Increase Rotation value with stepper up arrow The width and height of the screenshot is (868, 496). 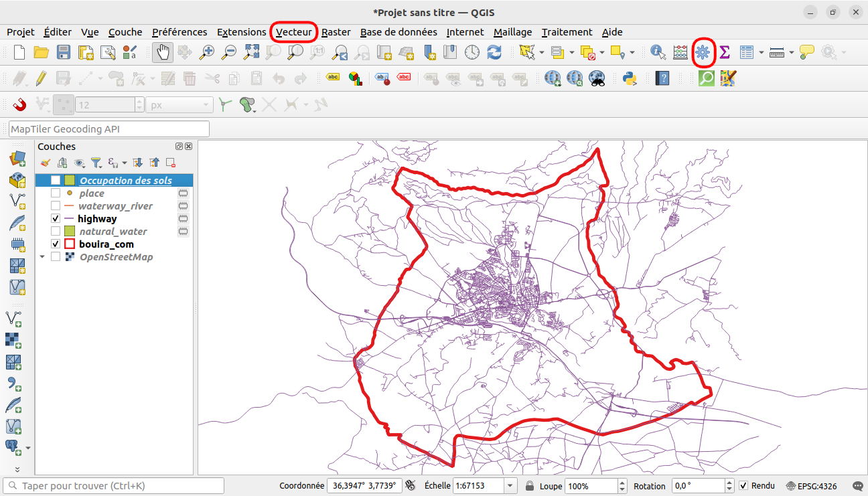[x=730, y=483]
